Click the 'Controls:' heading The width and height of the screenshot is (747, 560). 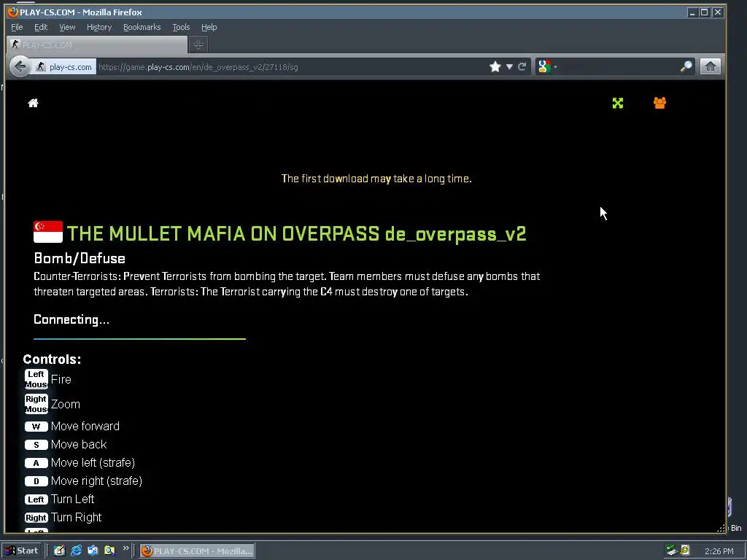(52, 359)
